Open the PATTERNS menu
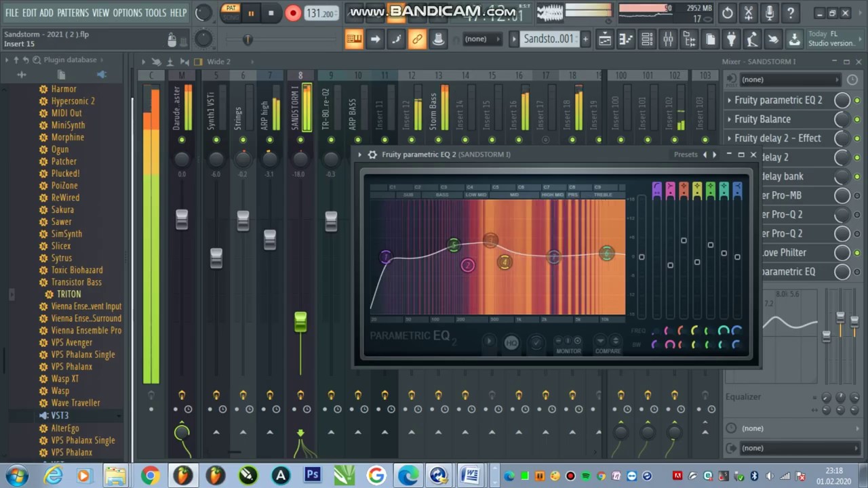Viewport: 868px width, 488px height. pos(73,13)
